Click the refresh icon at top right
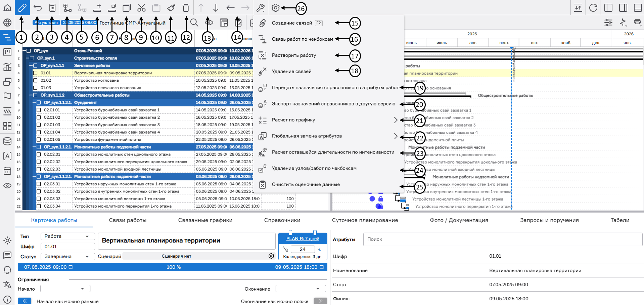The width and height of the screenshot is (644, 305). tap(593, 8)
